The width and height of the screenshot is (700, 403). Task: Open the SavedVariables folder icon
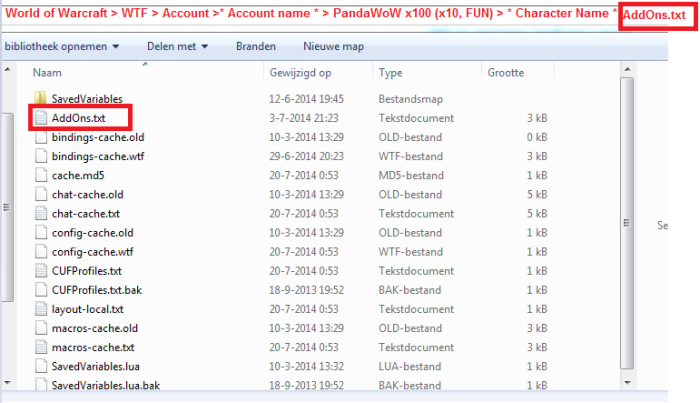click(x=41, y=99)
